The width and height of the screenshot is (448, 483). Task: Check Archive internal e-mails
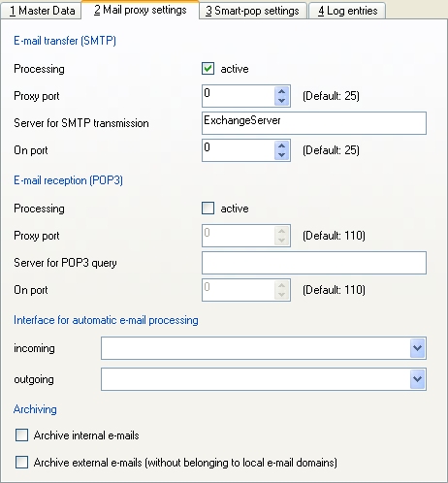tap(21, 435)
